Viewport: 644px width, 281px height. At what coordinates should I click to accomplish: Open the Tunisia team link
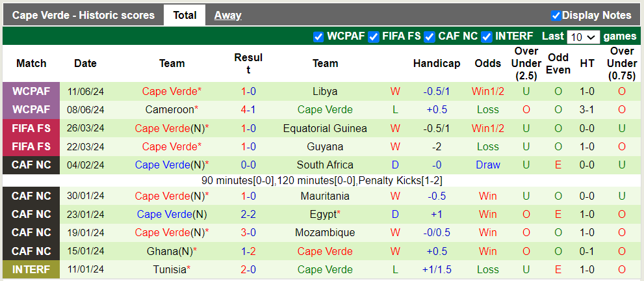pyautogui.click(x=170, y=269)
